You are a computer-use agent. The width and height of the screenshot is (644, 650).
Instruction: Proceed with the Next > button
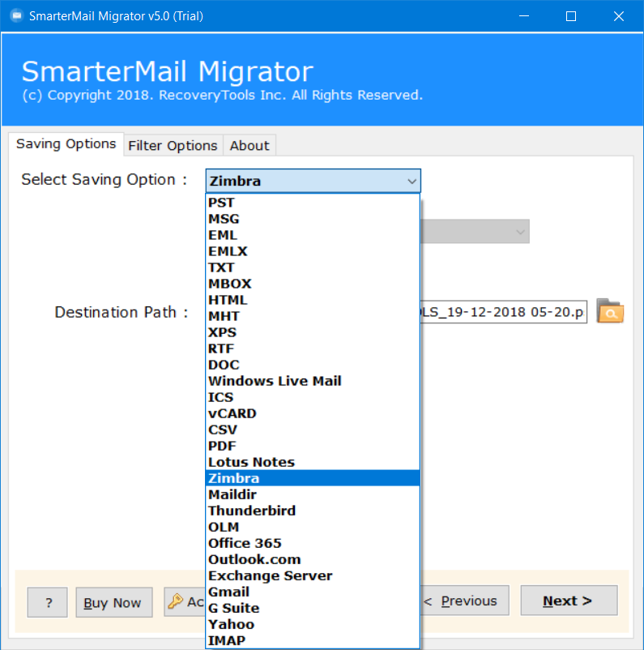[569, 601]
